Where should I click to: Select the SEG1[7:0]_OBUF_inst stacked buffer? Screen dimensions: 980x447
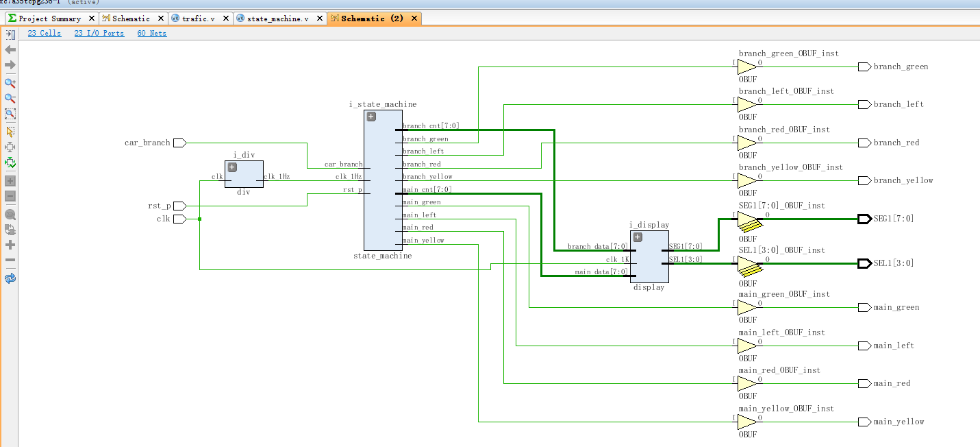coord(749,221)
